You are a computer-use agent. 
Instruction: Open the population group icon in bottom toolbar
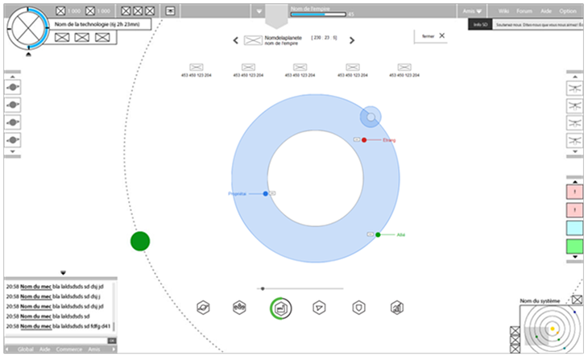[x=239, y=307]
